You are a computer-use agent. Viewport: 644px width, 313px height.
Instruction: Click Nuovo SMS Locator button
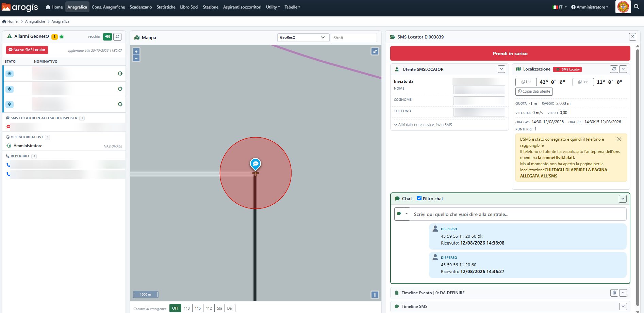[27, 50]
